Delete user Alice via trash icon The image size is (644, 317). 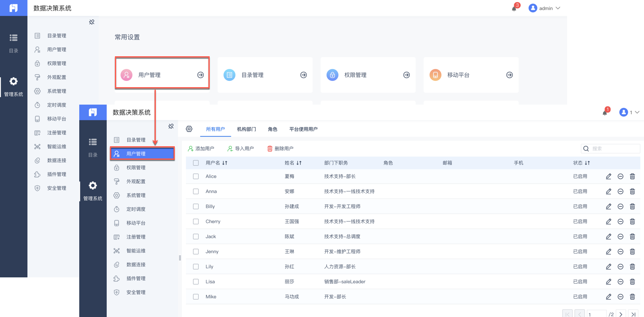633,176
